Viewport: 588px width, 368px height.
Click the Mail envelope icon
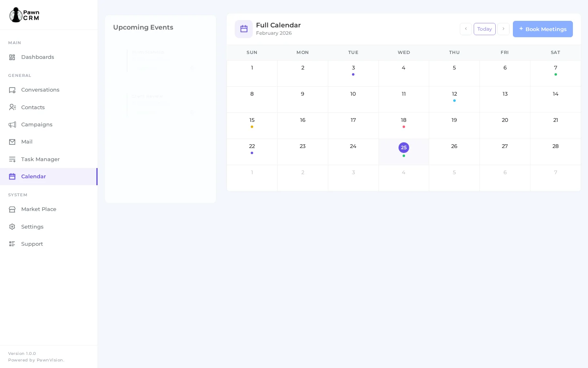[x=12, y=142]
